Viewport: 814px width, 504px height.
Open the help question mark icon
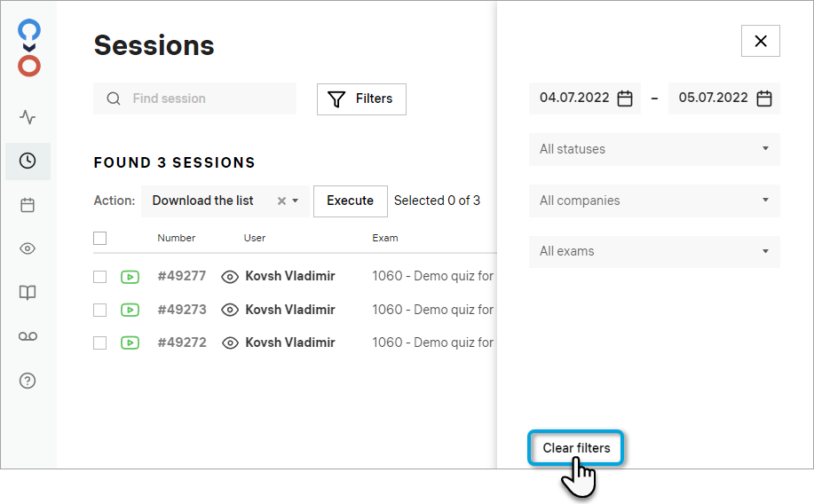(28, 381)
